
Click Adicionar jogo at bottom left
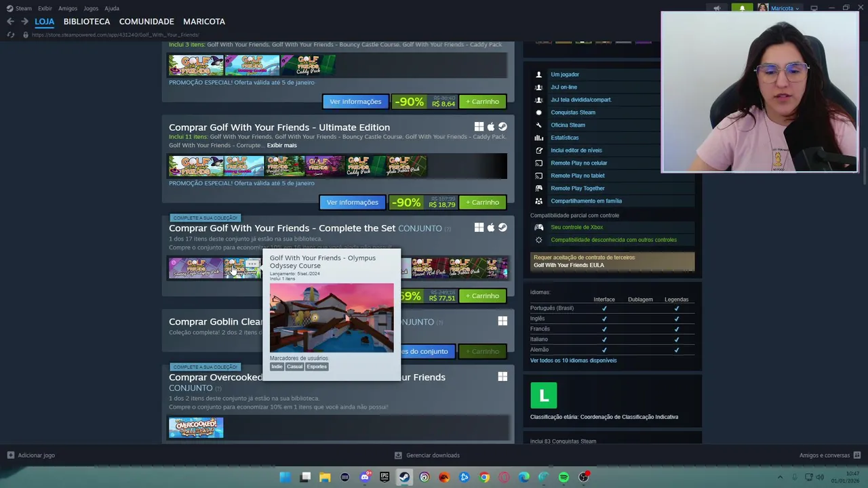31,455
